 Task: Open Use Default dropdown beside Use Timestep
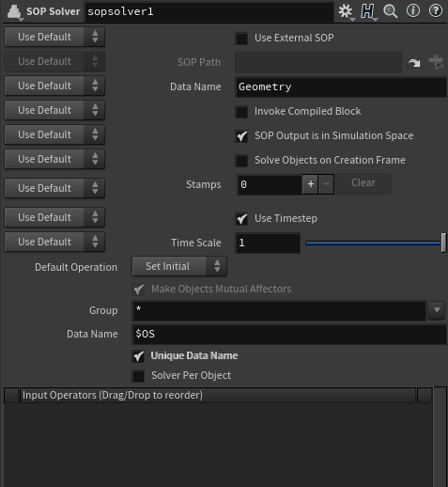point(54,217)
